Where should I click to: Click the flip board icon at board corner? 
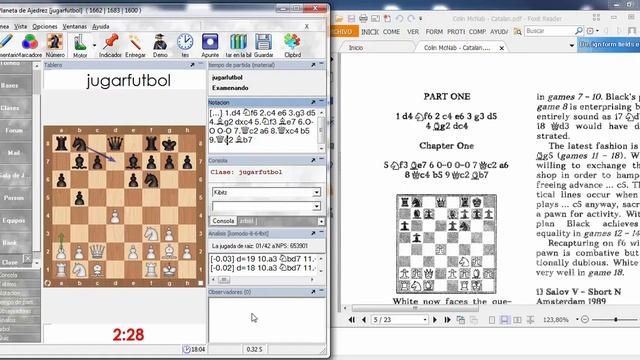[x=47, y=283]
